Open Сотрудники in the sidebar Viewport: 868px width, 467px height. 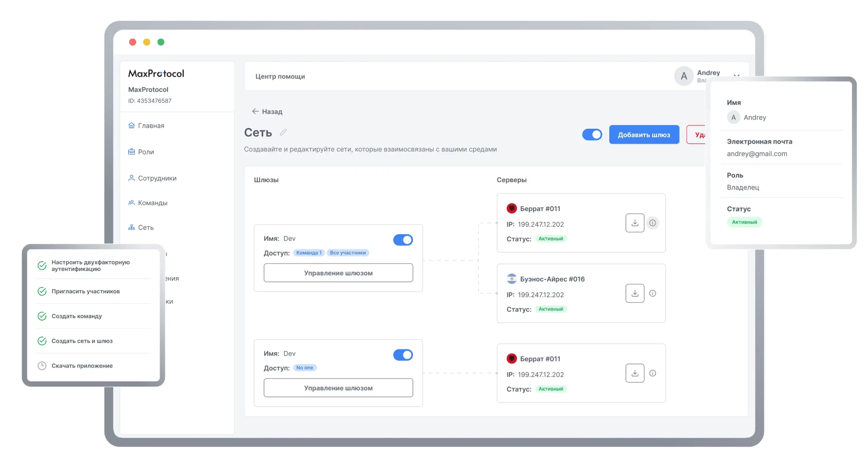pyautogui.click(x=157, y=178)
